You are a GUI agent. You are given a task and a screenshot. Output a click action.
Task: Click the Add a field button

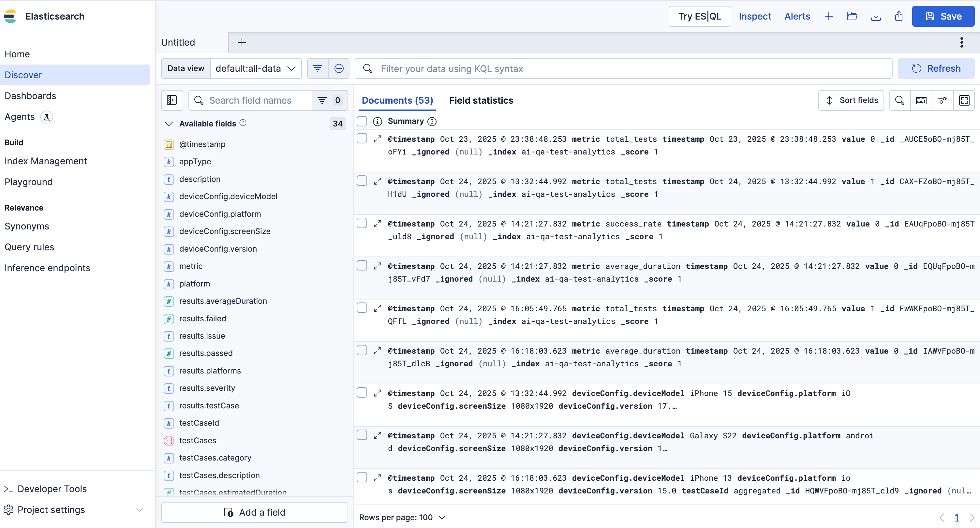click(255, 512)
